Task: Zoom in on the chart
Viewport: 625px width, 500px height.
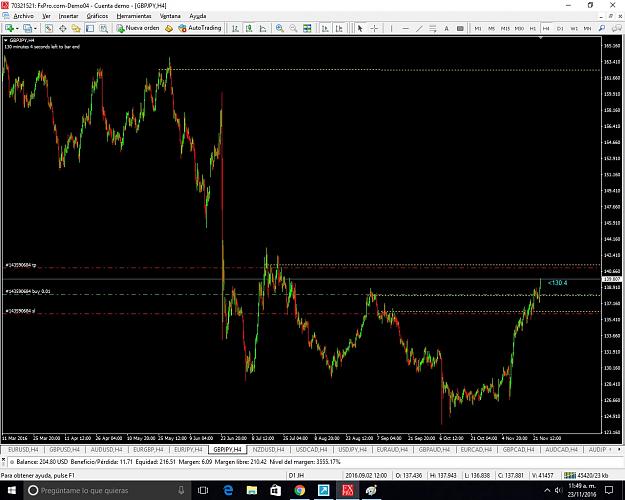Action: [280, 28]
